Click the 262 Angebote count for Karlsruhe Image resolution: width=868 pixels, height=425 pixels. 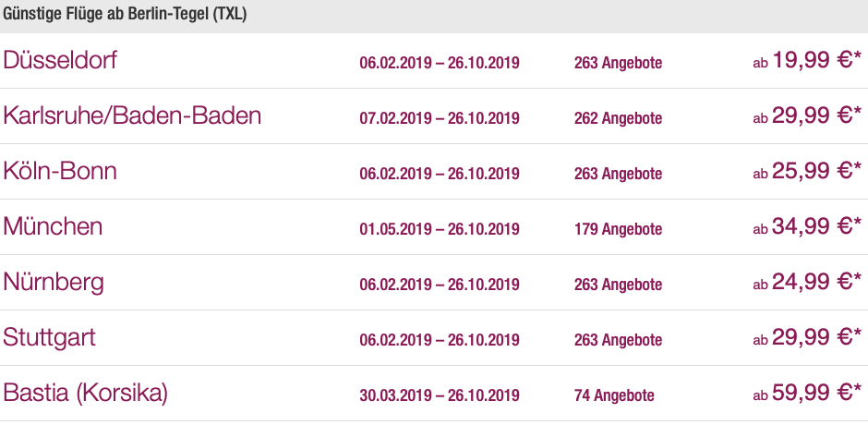coord(618,118)
